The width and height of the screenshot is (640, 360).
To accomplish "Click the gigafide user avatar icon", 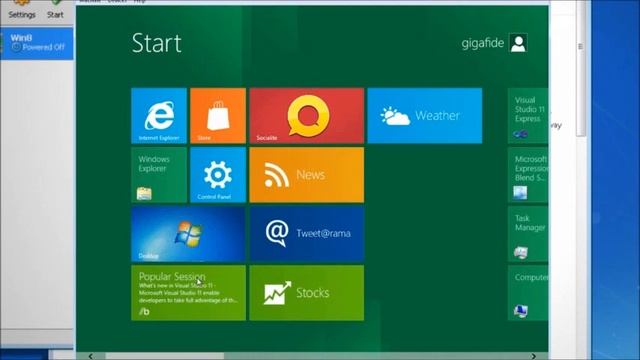I will click(x=518, y=43).
